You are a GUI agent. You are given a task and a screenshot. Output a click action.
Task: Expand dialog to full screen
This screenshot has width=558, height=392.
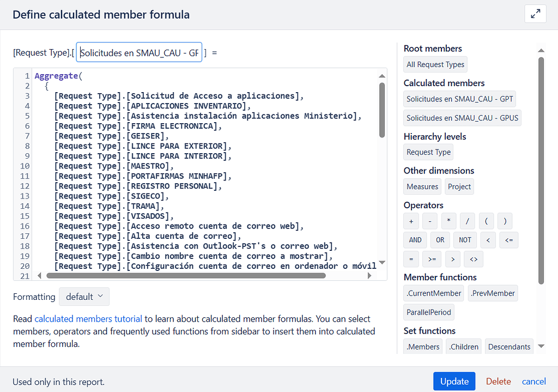tap(535, 14)
